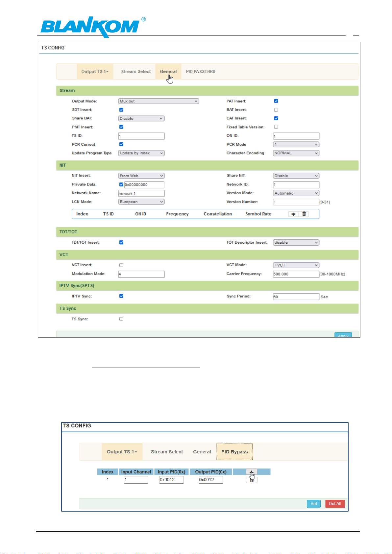Open the Character Encoding dropdown
The height and width of the screenshot is (554, 392).
click(x=296, y=153)
